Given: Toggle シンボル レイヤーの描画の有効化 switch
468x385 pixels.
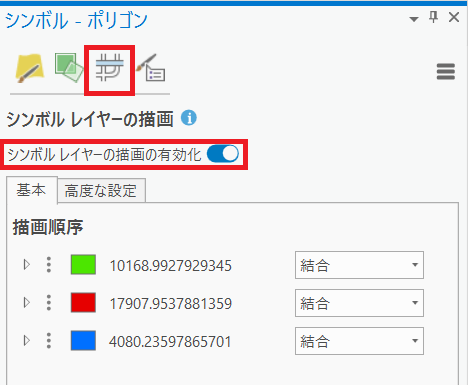Looking at the screenshot, I should coord(223,154).
